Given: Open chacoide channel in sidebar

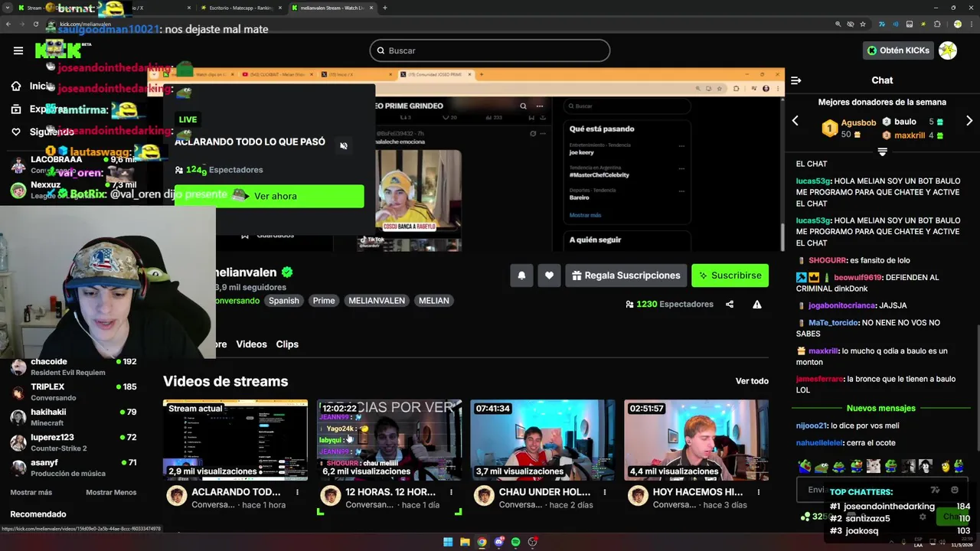Looking at the screenshot, I should coord(73,367).
